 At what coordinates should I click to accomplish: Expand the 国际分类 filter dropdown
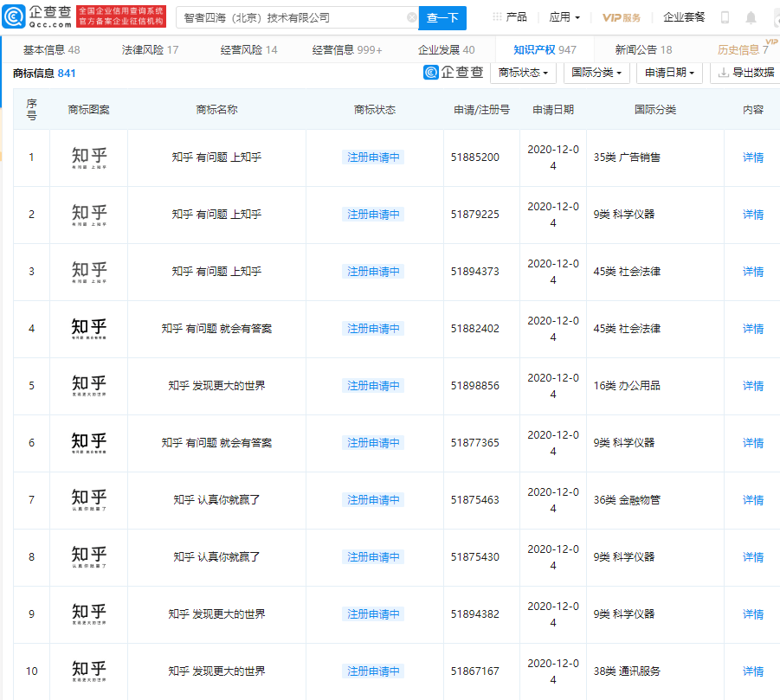[596, 73]
